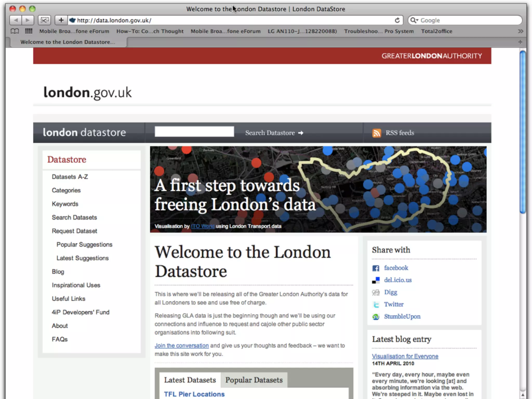Click the orange RSS feeds icon
Image resolution: width=532 pixels, height=399 pixels.
tap(376, 133)
